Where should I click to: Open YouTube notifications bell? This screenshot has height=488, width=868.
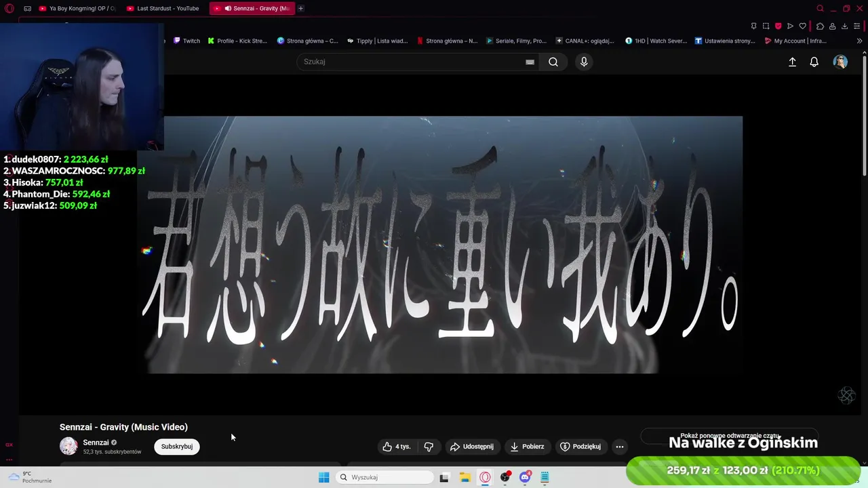[814, 62]
